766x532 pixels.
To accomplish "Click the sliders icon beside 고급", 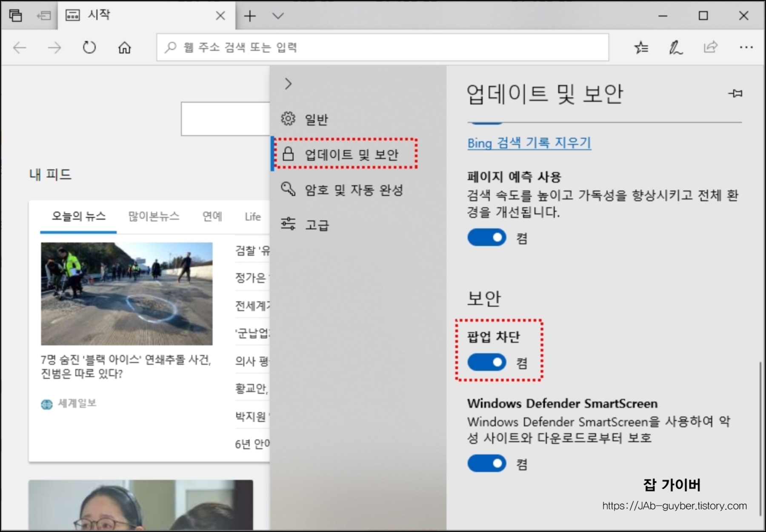I will 288,223.
